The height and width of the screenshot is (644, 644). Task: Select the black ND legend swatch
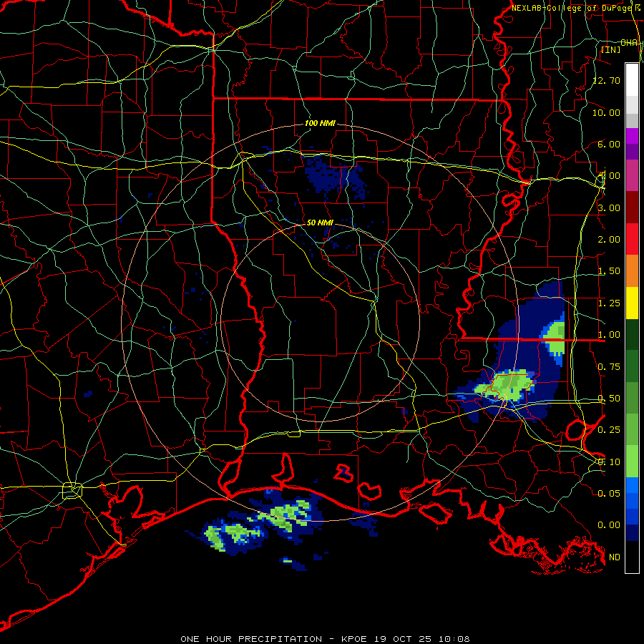coord(632,557)
